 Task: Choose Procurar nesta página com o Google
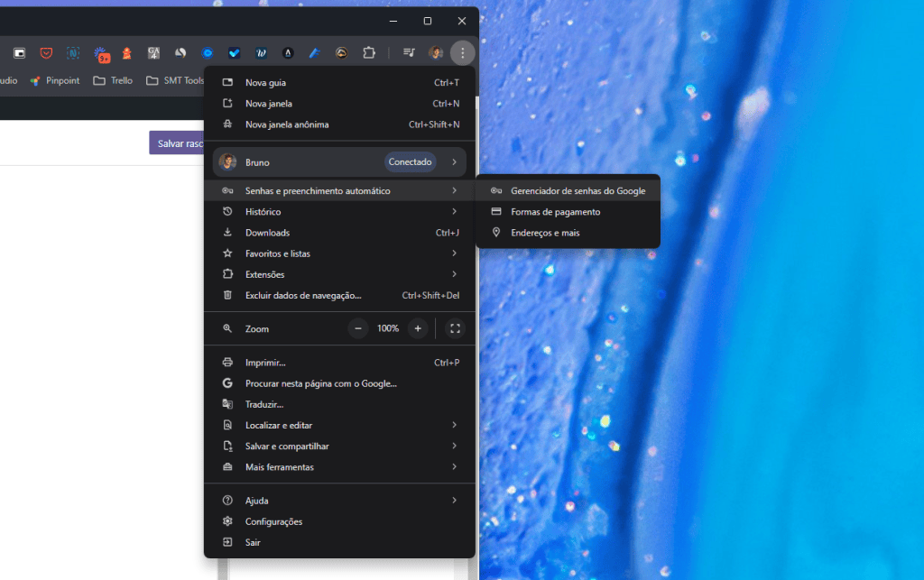[x=339, y=383]
